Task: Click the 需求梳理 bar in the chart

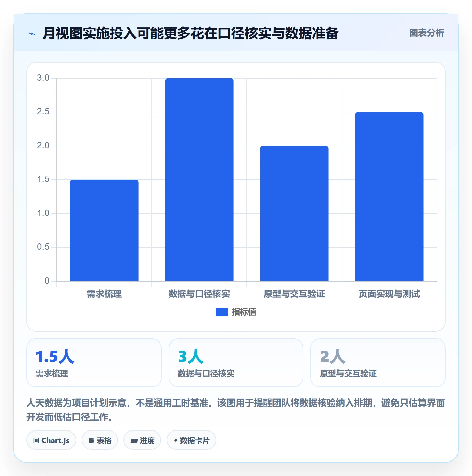Action: click(x=104, y=230)
